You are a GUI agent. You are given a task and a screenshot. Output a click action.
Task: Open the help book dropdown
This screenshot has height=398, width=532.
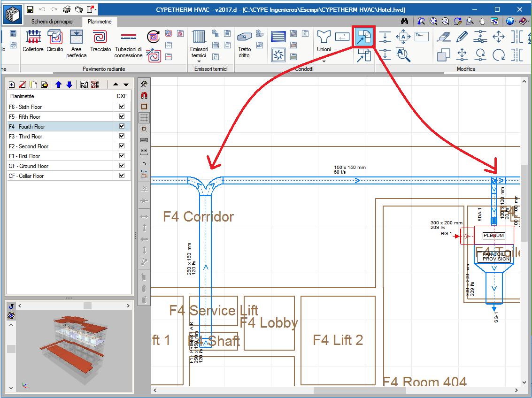528,21
